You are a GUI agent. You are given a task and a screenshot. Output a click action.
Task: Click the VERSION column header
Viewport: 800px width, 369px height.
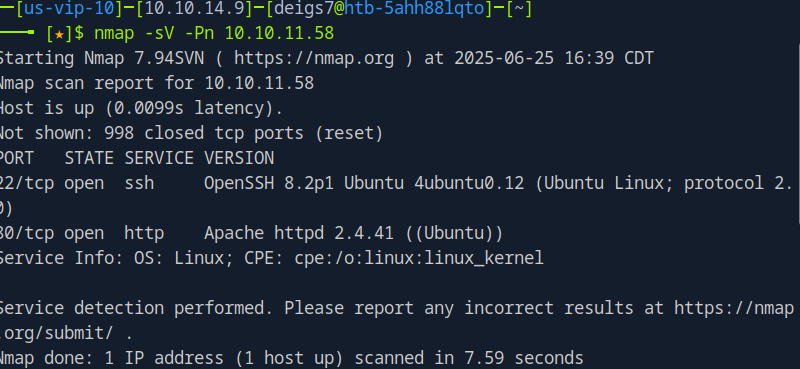coord(239,158)
